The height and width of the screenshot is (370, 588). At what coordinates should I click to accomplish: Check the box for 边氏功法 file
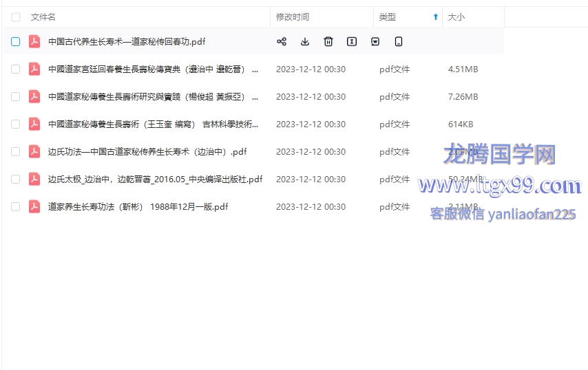coord(15,152)
